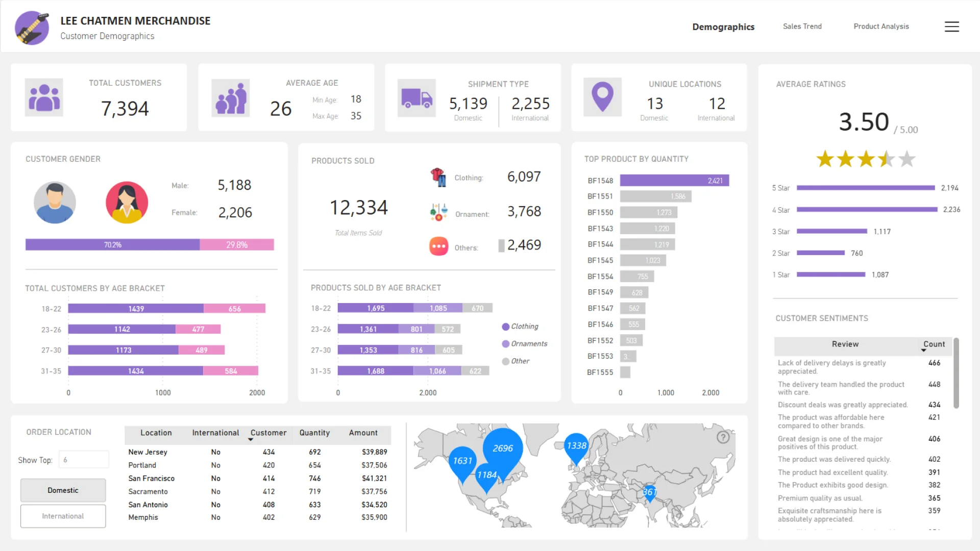This screenshot has height=551, width=980.
Task: Click the Quantity column header
Action: [x=314, y=433]
